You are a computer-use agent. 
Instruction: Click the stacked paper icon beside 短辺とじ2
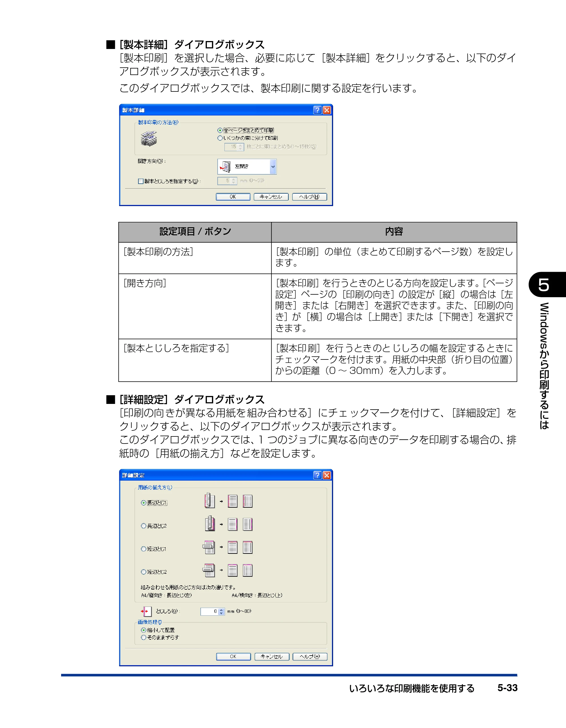point(209,570)
